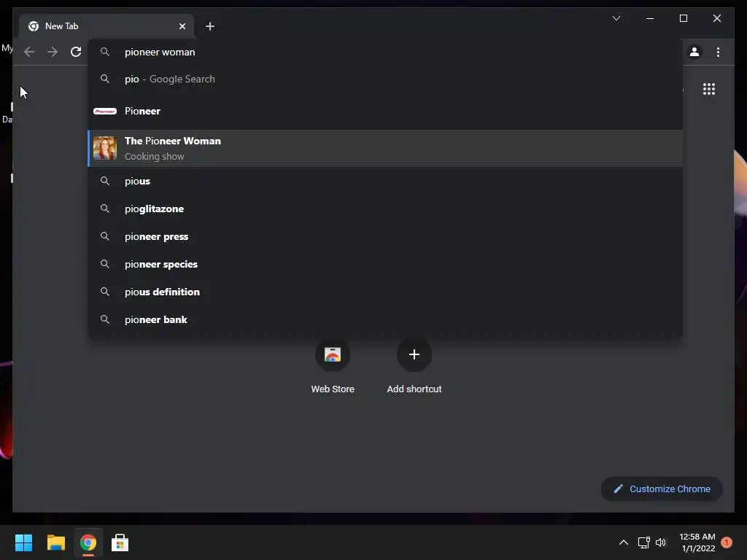Click the magnifier icon in the omnibox
Screen dimensions: 747x560
tap(105, 52)
